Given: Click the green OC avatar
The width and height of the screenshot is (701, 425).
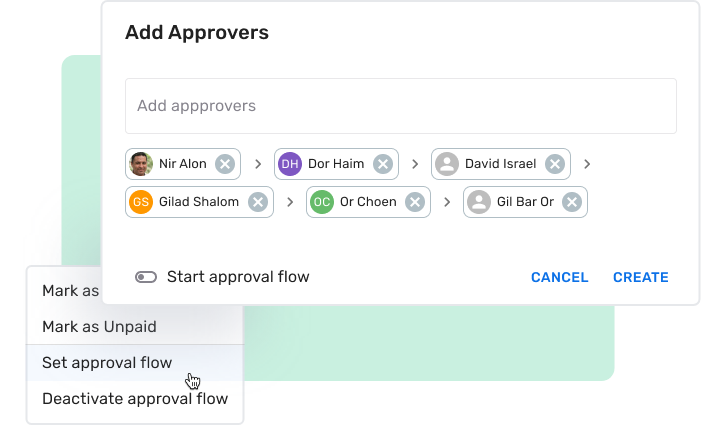Looking at the screenshot, I should coord(321,202).
